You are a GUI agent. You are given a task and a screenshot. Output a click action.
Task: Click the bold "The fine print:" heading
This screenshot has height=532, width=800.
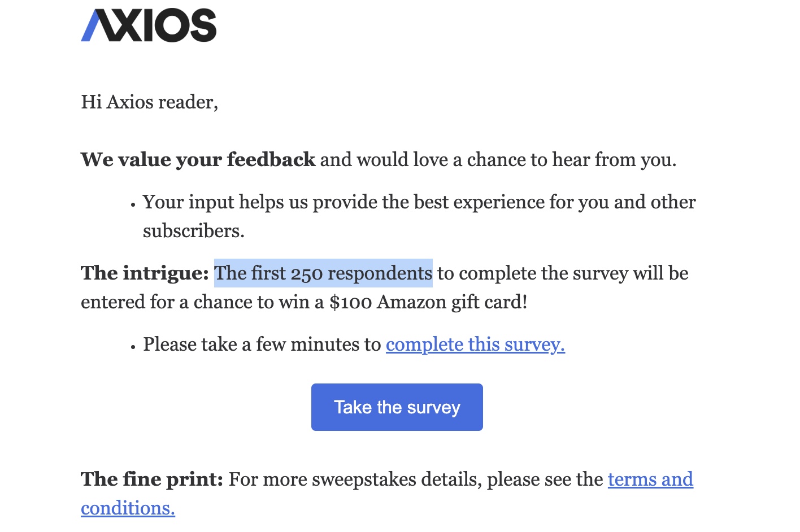(x=153, y=479)
